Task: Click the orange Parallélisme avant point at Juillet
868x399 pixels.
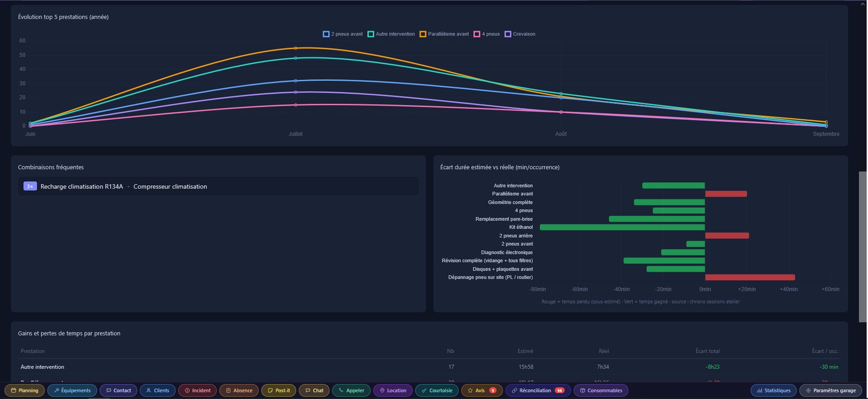Action: pos(296,48)
